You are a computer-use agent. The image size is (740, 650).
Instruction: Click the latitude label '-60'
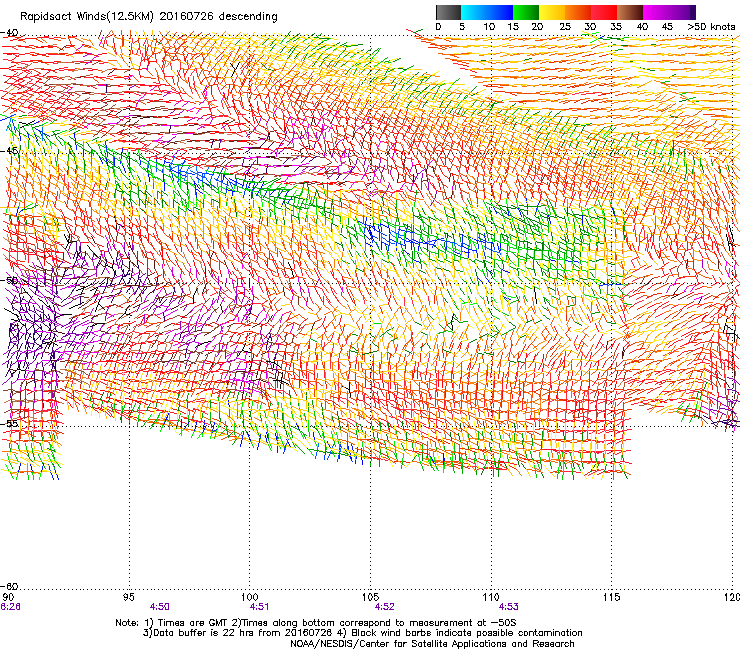coord(9,586)
